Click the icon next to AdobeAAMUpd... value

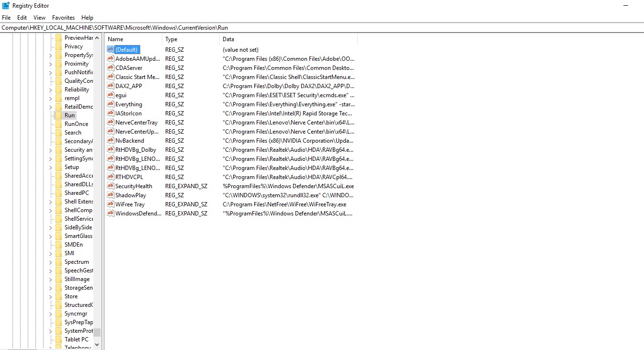111,58
